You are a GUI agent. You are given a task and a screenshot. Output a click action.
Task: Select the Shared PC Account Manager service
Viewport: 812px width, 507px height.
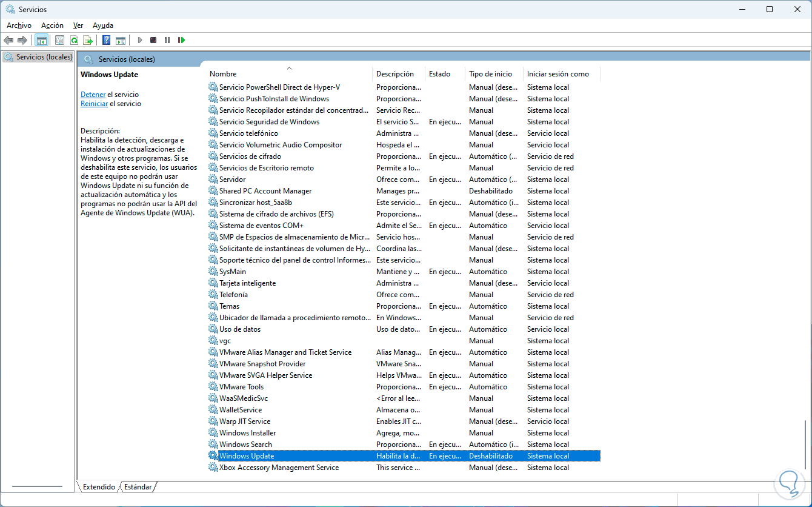(265, 191)
